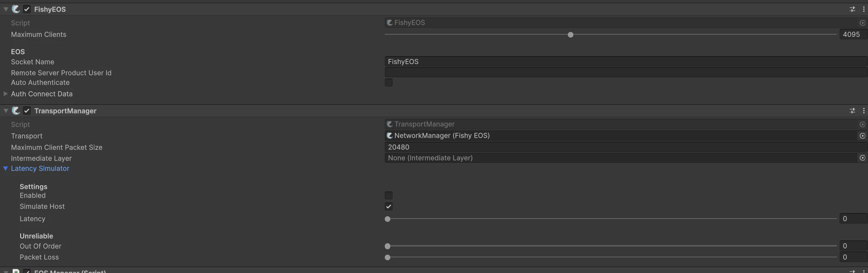
Task: Click the Latency slider handle
Action: [x=388, y=219]
